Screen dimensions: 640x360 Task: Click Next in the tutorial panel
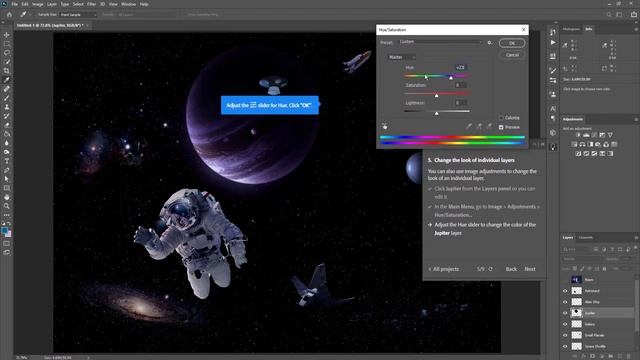tap(530, 269)
